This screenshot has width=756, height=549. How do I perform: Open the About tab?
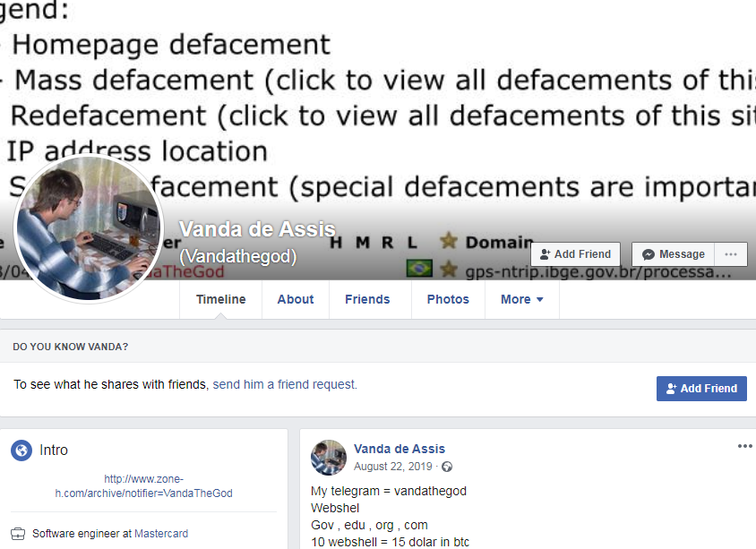pyautogui.click(x=296, y=299)
